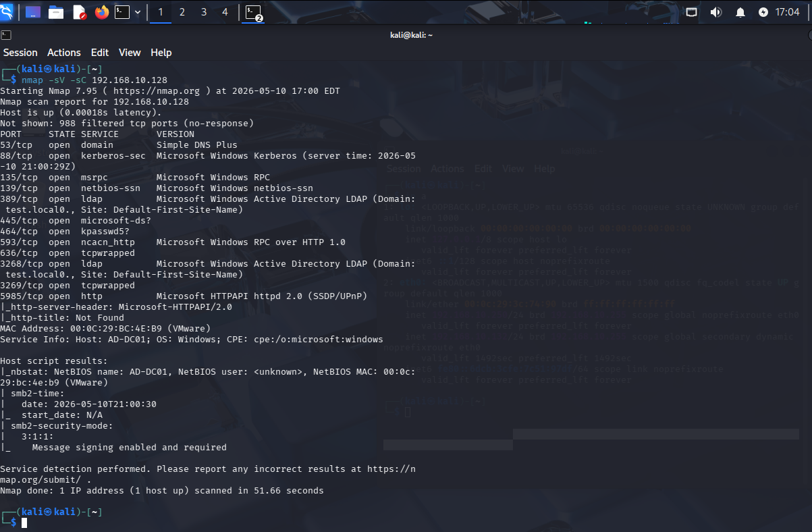Open new terminal from panel launcher
This screenshot has height=532, width=812.
point(122,12)
